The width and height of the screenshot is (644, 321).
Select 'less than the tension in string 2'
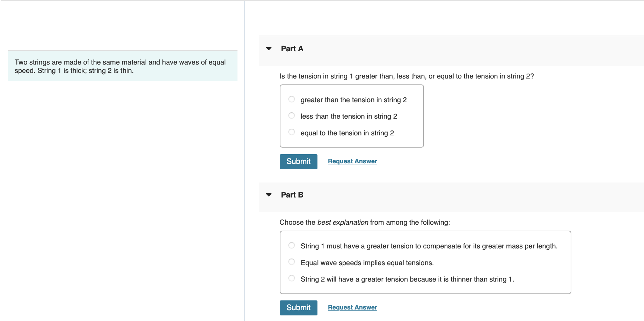(x=292, y=116)
